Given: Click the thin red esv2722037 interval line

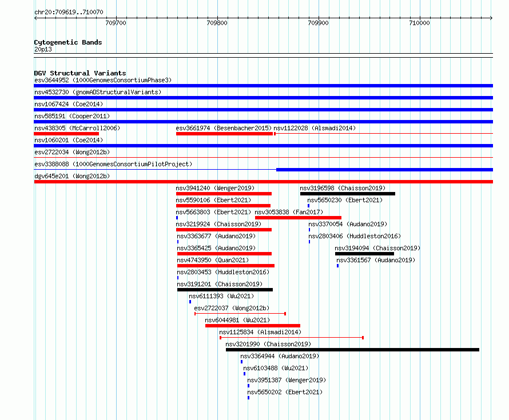Looking at the screenshot, I should 240,314.
